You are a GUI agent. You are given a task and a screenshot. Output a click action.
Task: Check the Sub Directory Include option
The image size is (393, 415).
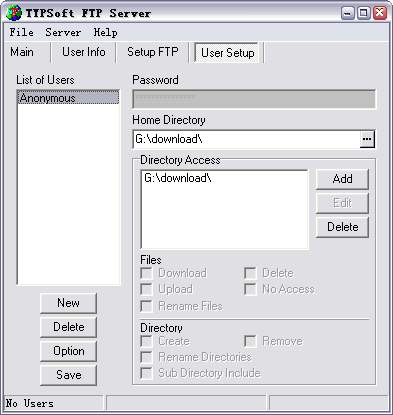146,373
